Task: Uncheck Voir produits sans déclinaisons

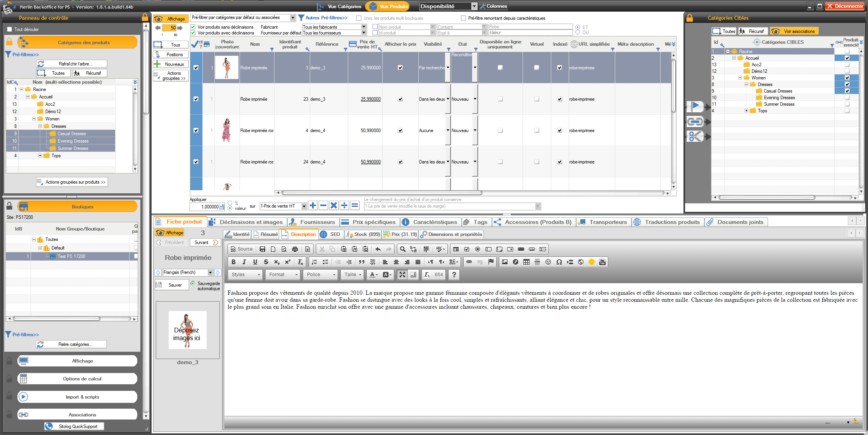Action: [x=193, y=27]
